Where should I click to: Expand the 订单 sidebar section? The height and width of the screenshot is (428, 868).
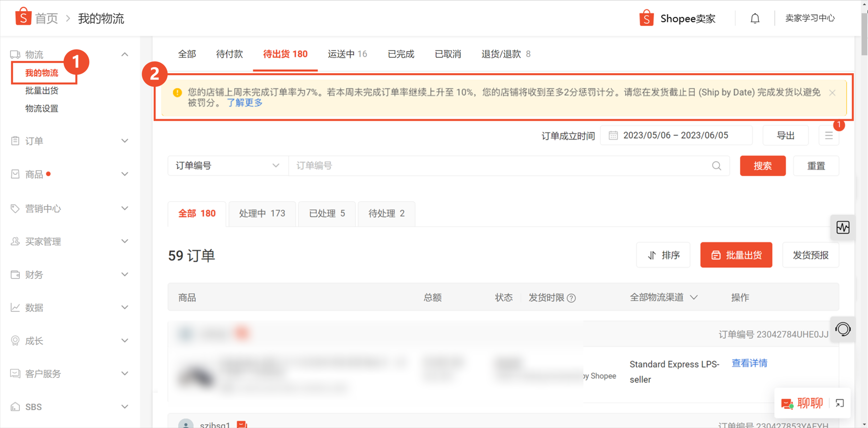[x=125, y=141]
